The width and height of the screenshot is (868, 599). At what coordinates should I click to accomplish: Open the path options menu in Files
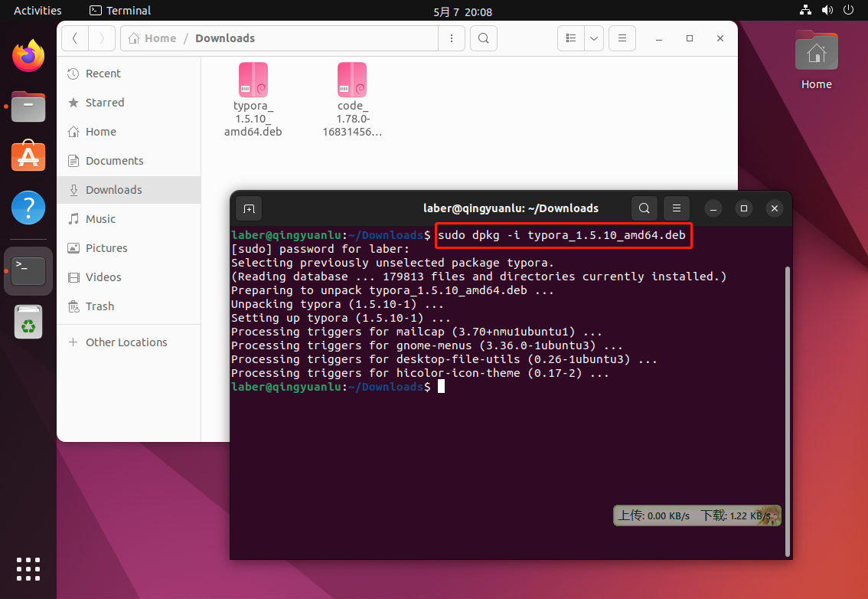point(452,38)
